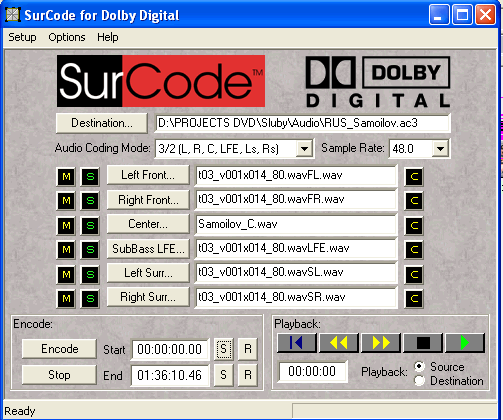Image resolution: width=503 pixels, height=420 pixels.
Task: Click the t03_v001x014_80.wavFR.wav field
Action: (296, 200)
